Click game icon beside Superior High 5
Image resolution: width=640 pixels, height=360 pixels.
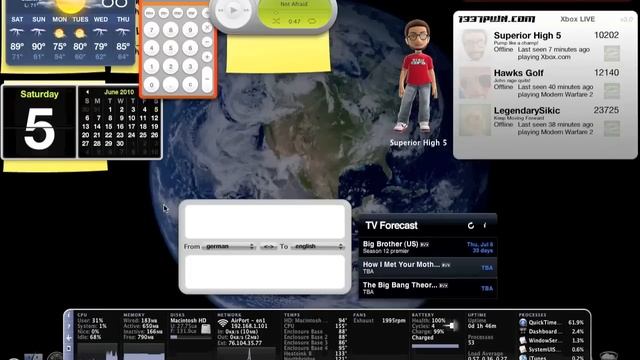[612, 53]
